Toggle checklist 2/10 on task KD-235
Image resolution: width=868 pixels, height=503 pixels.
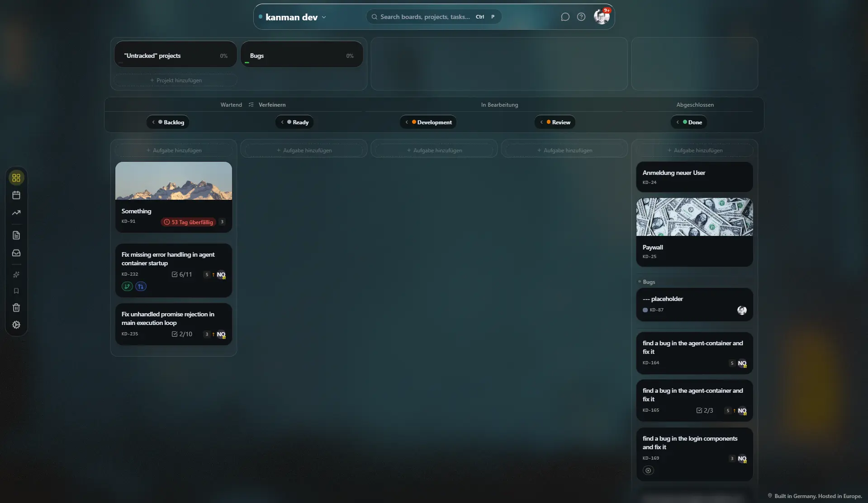point(182,334)
